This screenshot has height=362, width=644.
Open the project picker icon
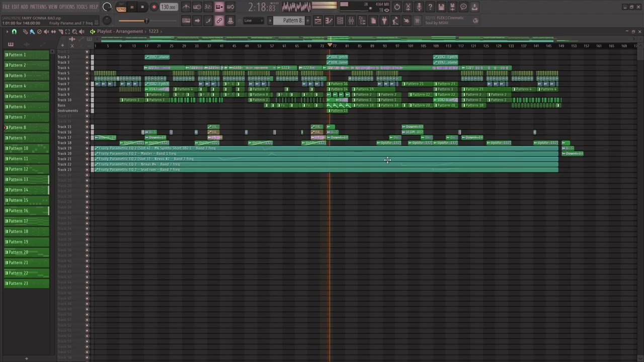(373, 21)
